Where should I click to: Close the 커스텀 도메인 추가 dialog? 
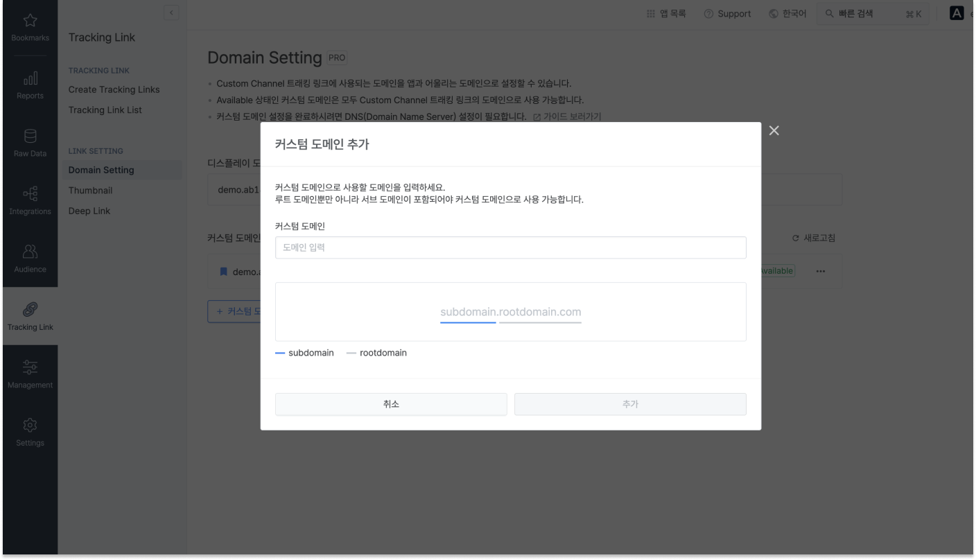[x=774, y=131]
